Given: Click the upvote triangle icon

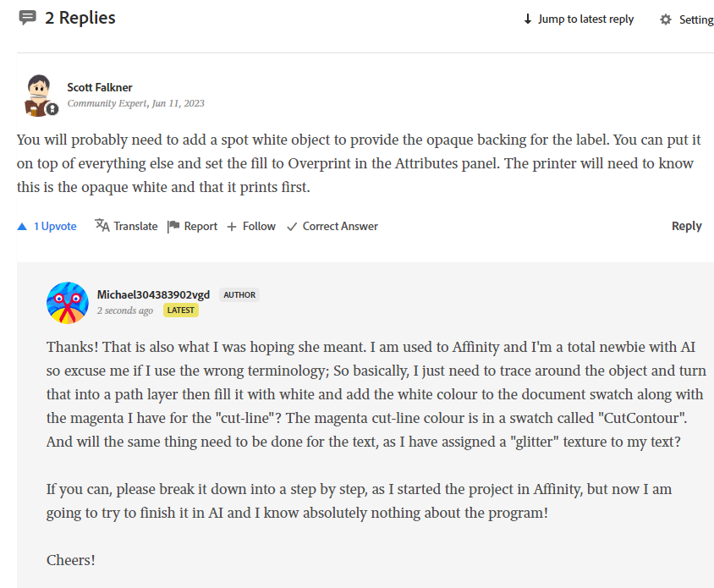Looking at the screenshot, I should pos(22,227).
